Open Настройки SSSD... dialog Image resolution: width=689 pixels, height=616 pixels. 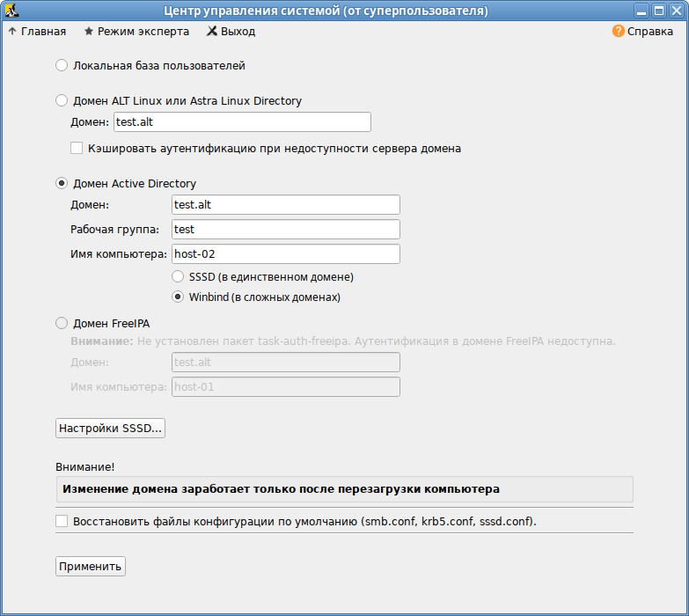(110, 429)
